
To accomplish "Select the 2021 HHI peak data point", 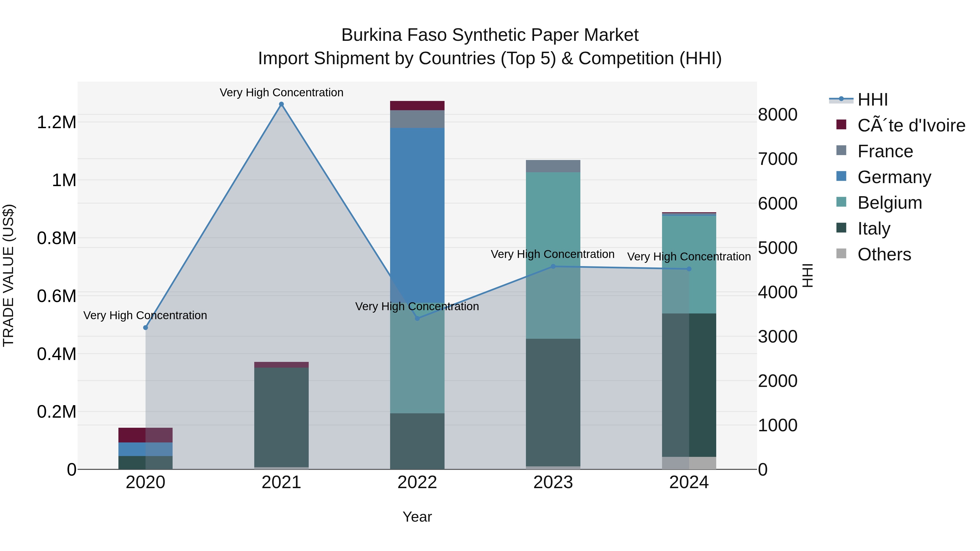I will pyautogui.click(x=281, y=104).
